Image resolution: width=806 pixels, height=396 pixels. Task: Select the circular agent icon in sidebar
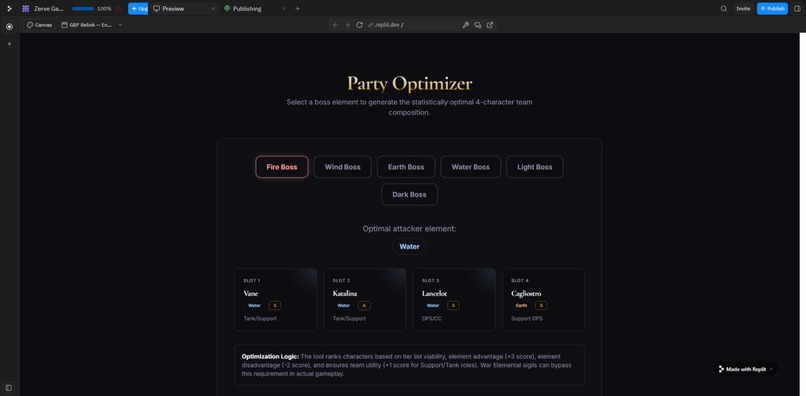[x=9, y=27]
